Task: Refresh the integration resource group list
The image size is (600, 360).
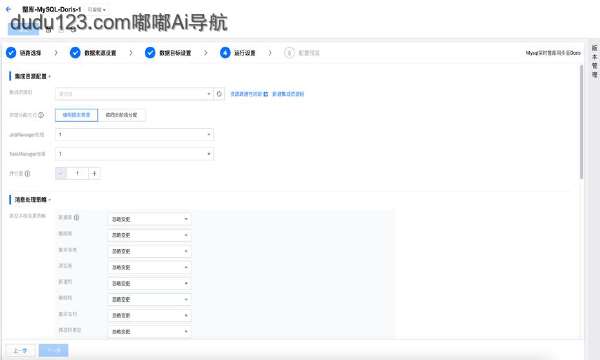Action: (219, 94)
